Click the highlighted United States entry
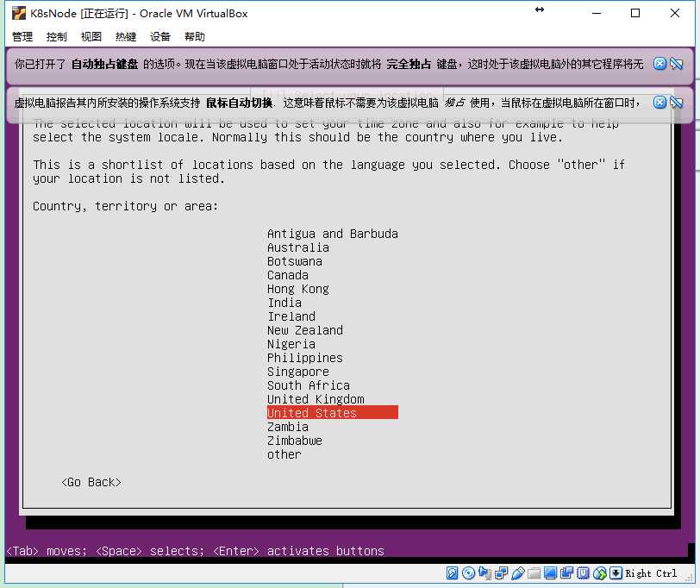This screenshot has height=588, width=700. [x=333, y=413]
